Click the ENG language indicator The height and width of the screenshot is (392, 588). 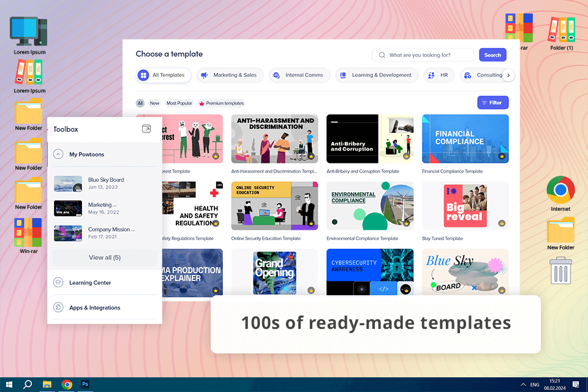coord(535,385)
